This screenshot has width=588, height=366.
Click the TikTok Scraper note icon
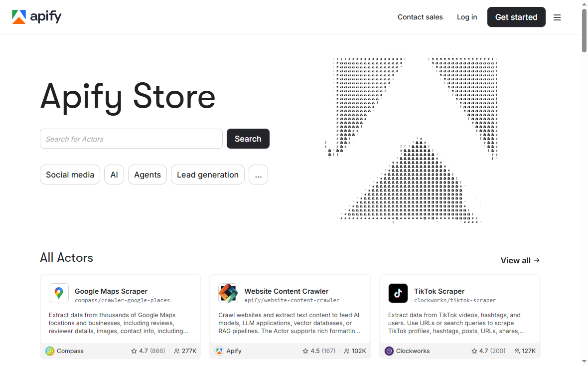coord(398,293)
